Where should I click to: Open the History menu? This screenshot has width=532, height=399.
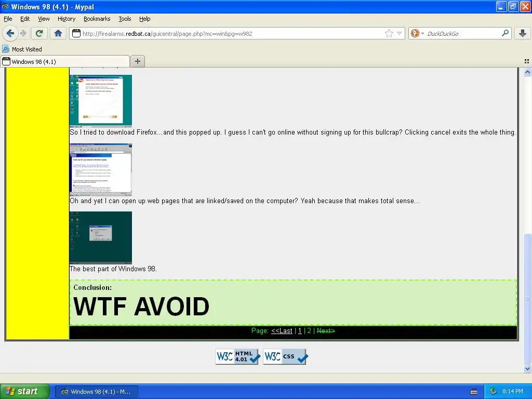(x=66, y=19)
